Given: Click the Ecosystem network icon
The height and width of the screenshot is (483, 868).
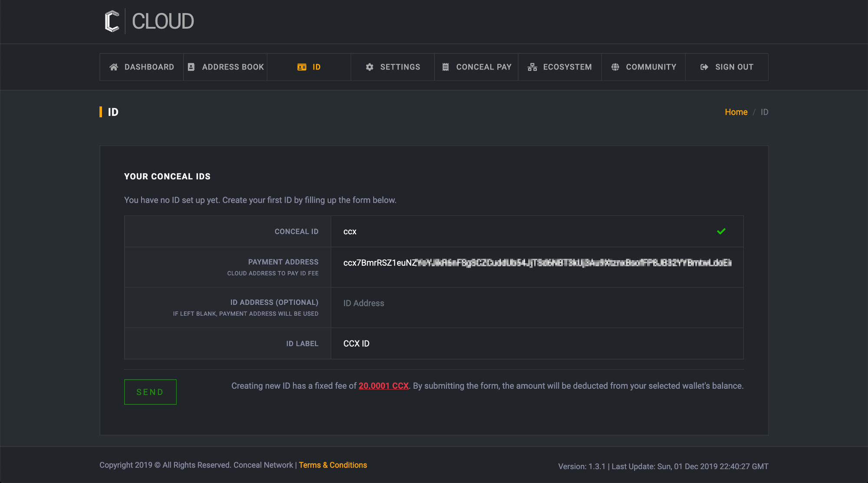Looking at the screenshot, I should pyautogui.click(x=532, y=67).
